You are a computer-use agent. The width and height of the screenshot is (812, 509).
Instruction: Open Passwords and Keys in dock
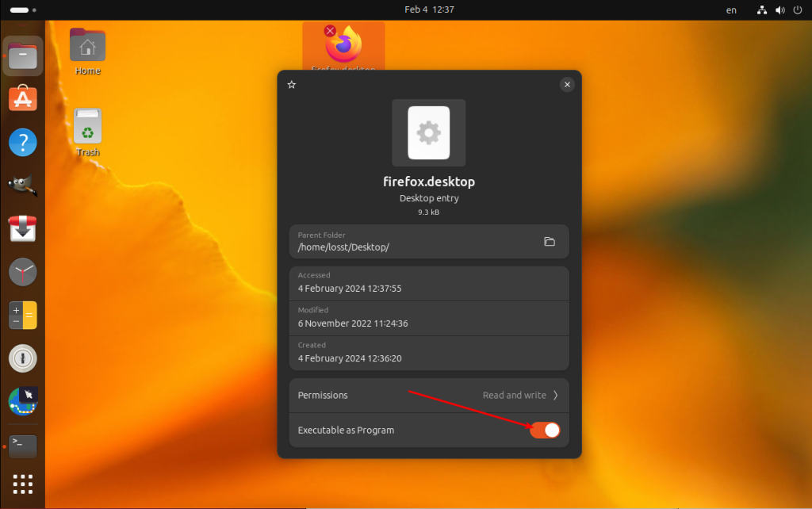click(x=23, y=358)
